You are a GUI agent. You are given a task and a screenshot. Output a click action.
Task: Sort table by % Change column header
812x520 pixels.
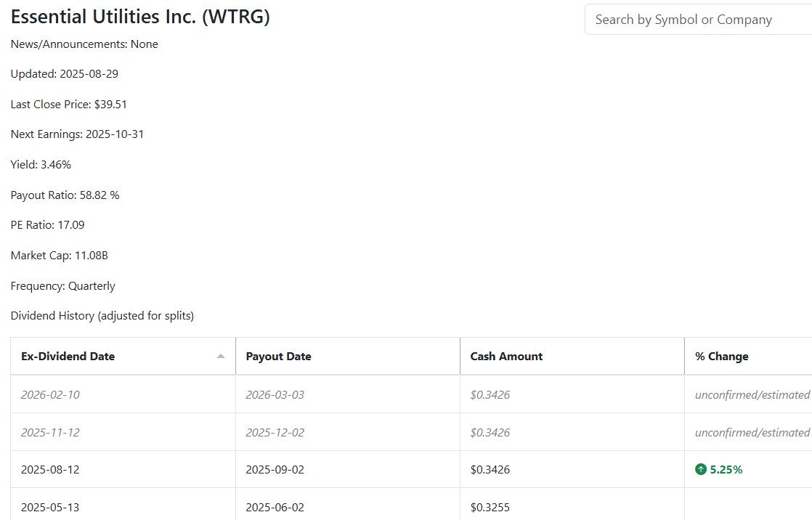748,357
